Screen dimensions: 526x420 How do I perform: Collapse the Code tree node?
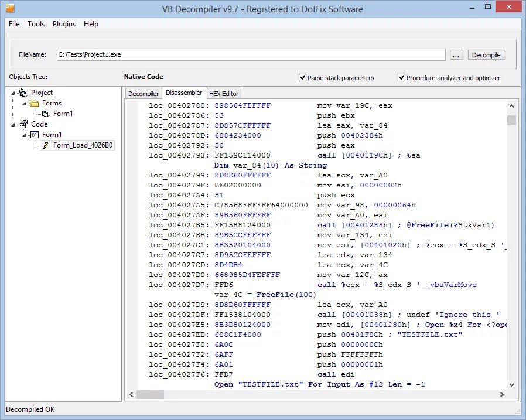pos(13,125)
